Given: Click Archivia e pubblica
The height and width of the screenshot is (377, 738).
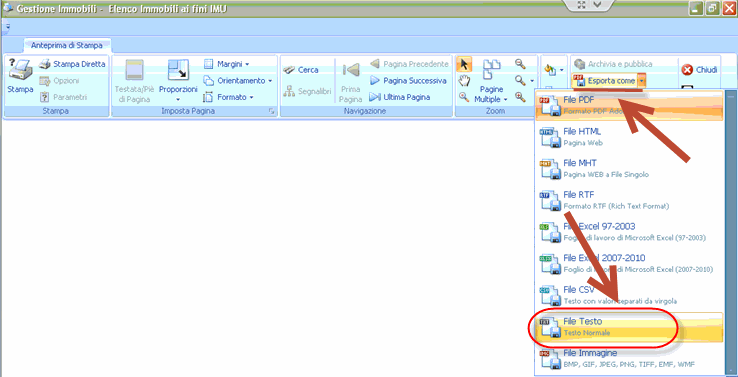Looking at the screenshot, I should click(x=614, y=64).
